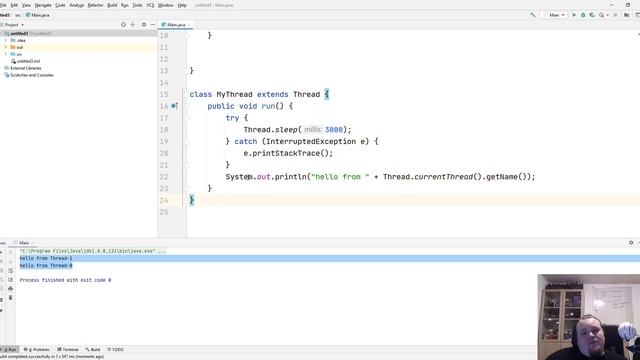Click Main.java in the breadcrumb navigation bar

(38, 15)
